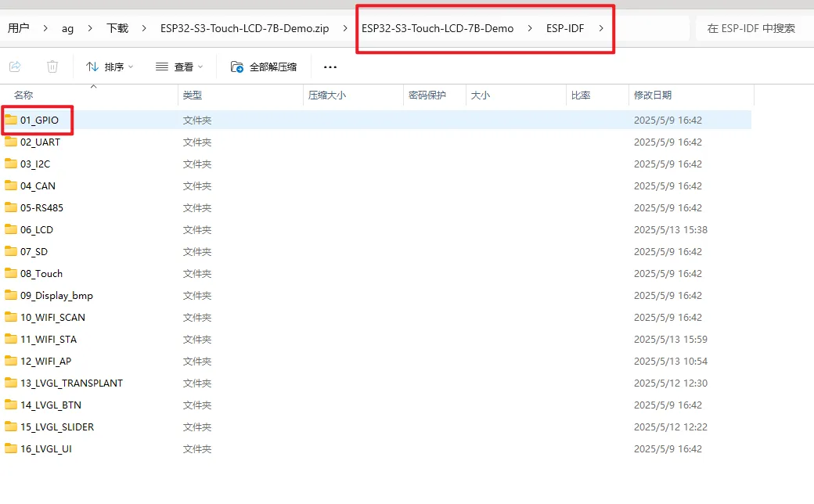Sort by the 修改日期 column header

652,95
